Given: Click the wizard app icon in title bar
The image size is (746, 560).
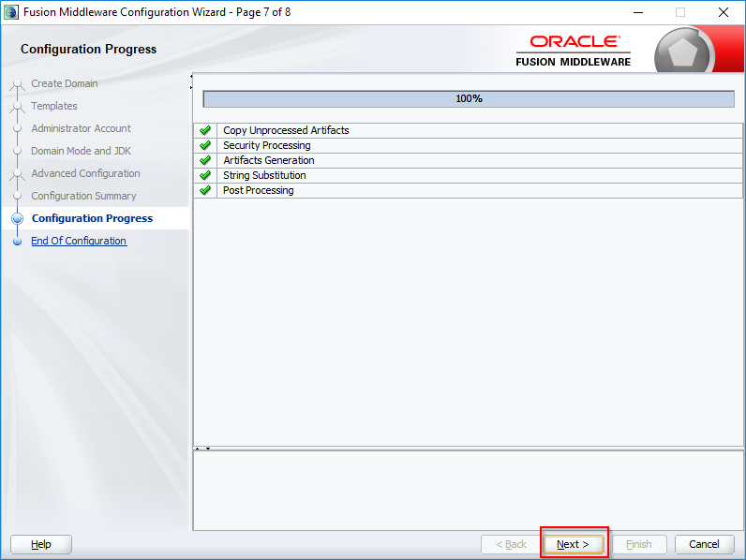Looking at the screenshot, I should coord(11,12).
